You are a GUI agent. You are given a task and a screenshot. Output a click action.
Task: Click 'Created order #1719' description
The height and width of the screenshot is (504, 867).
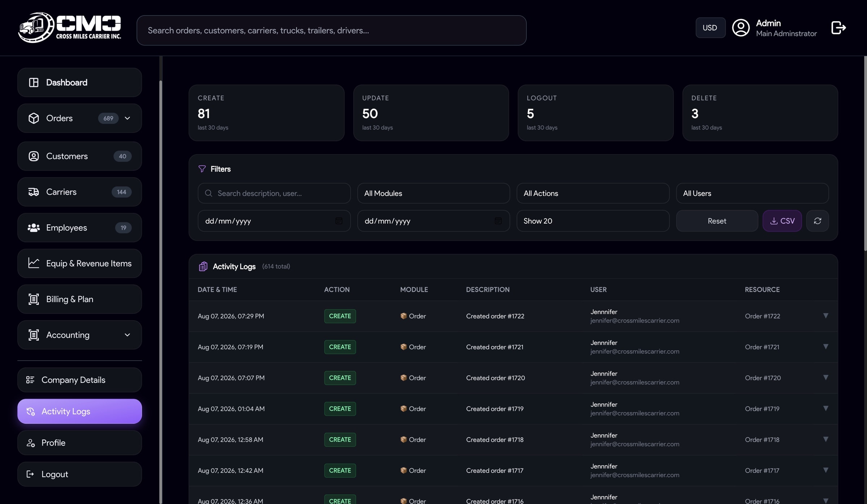495,409
